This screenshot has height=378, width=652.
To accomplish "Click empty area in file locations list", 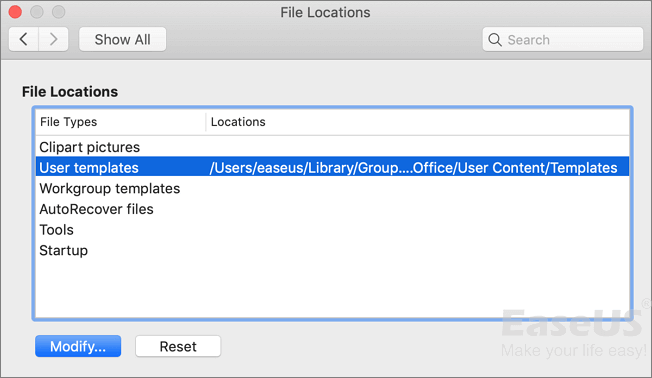I will click(332, 289).
